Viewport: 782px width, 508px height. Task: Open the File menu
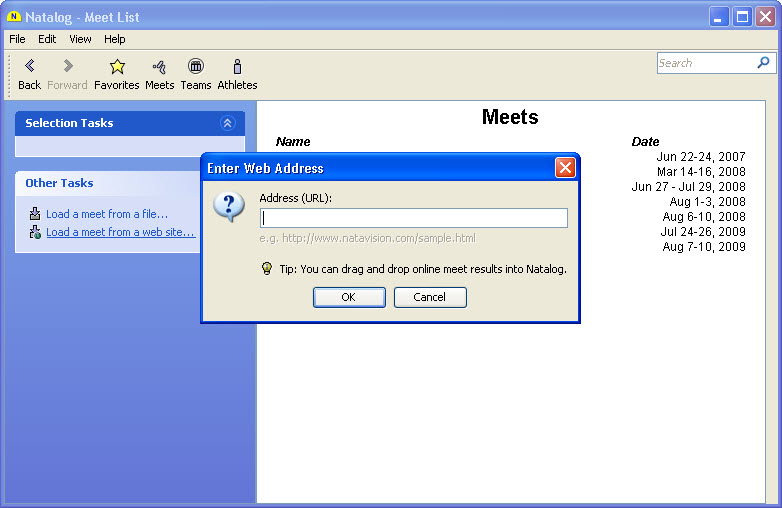(x=17, y=39)
